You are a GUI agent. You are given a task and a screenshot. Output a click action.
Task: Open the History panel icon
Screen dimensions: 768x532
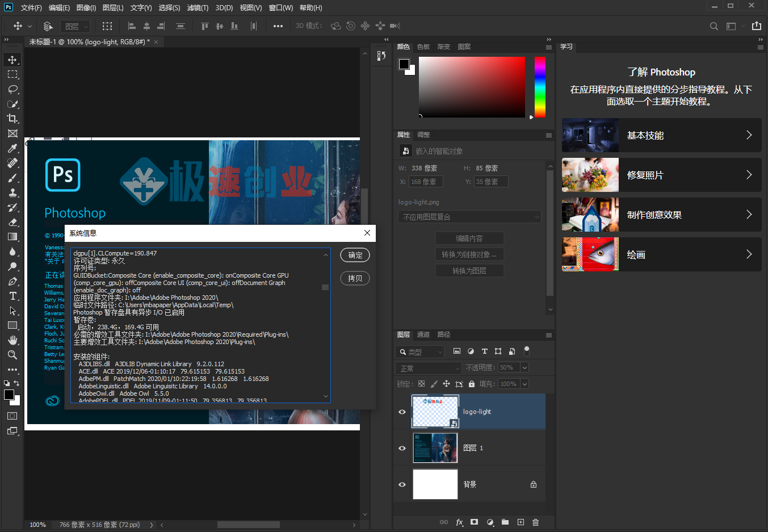click(381, 56)
